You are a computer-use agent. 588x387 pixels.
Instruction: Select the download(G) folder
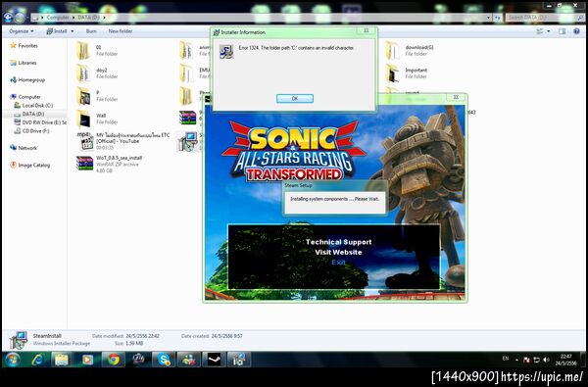410,50
